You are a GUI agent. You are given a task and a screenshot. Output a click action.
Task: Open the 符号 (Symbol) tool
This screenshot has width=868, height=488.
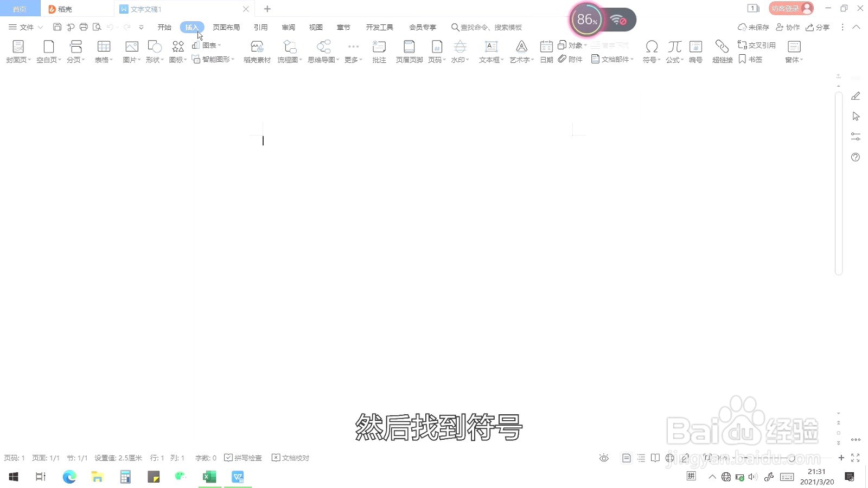click(x=652, y=52)
